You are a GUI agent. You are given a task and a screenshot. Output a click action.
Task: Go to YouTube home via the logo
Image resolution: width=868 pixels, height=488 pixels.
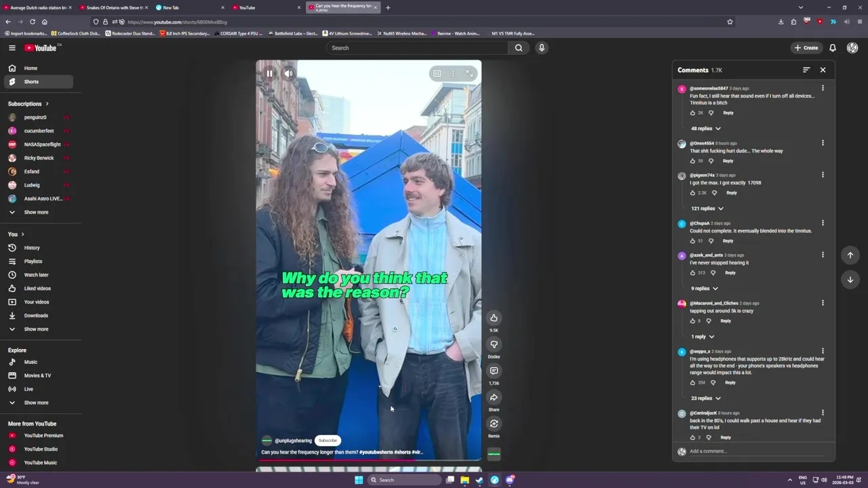pos(41,47)
